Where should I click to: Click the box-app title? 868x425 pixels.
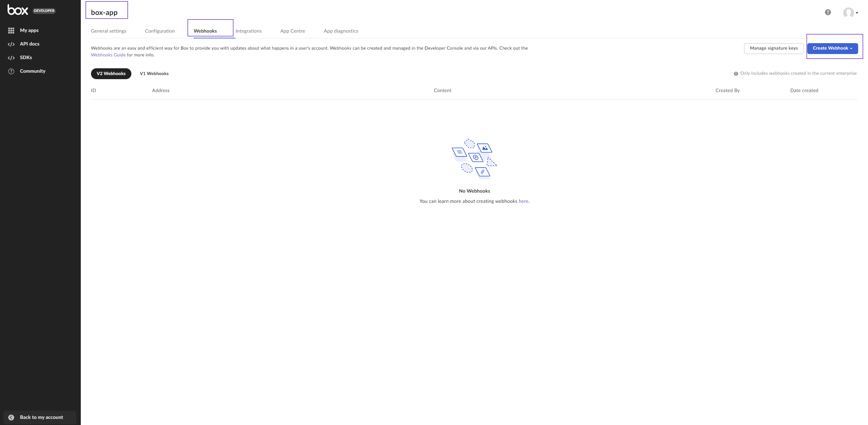104,13
